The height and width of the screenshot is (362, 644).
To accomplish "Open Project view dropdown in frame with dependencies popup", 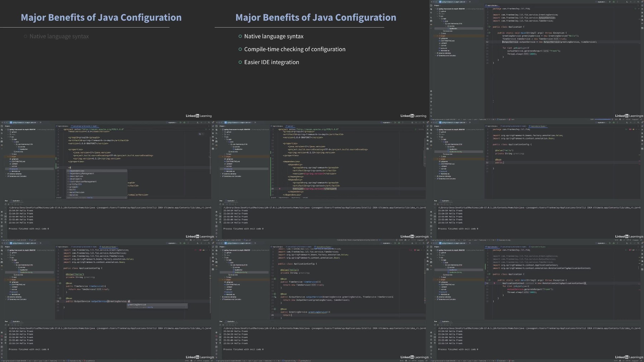I will click(x=8, y=126).
